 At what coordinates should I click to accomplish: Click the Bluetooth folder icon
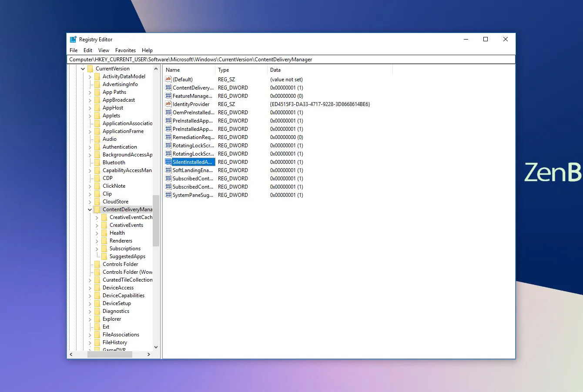coord(97,163)
